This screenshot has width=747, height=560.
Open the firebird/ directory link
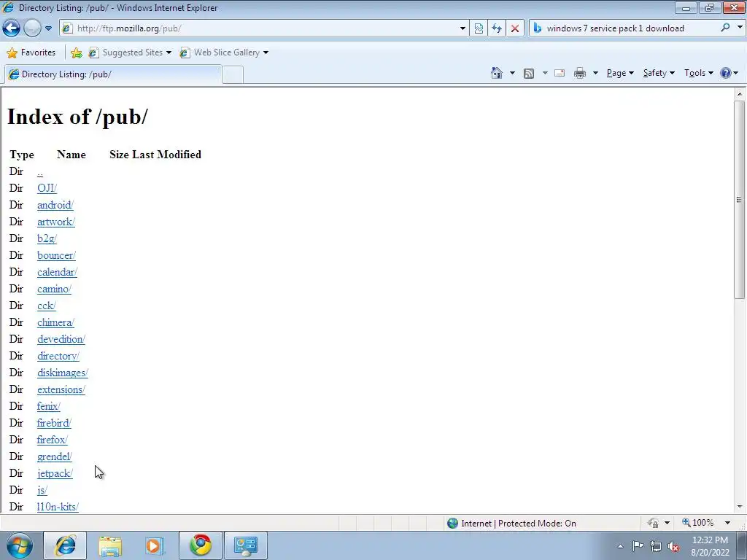[54, 423]
